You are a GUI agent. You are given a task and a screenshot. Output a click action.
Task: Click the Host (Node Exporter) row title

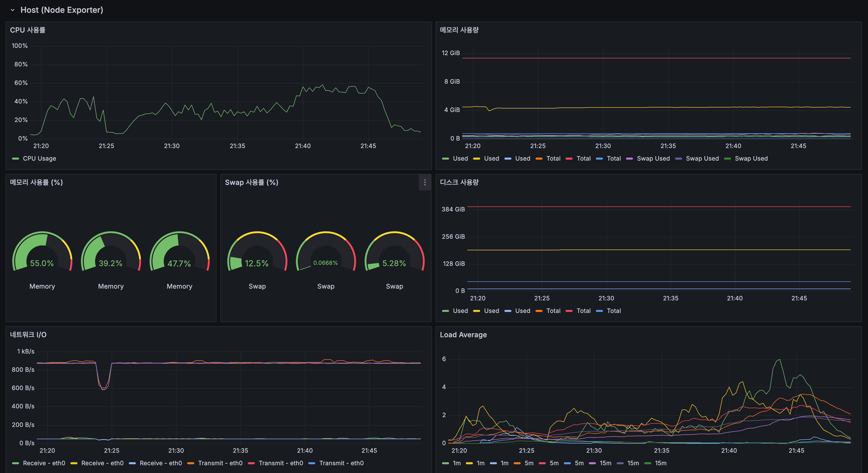62,10
